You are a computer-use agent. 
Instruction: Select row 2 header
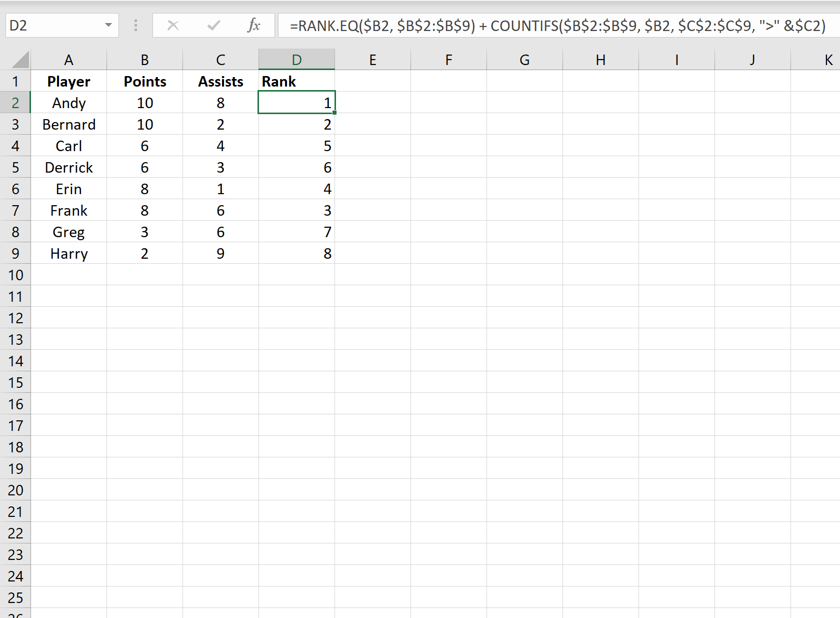click(x=15, y=103)
